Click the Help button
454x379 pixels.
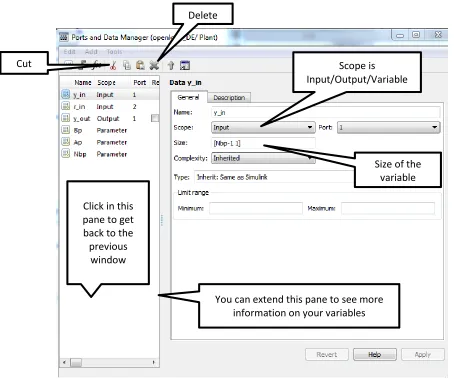(x=375, y=354)
